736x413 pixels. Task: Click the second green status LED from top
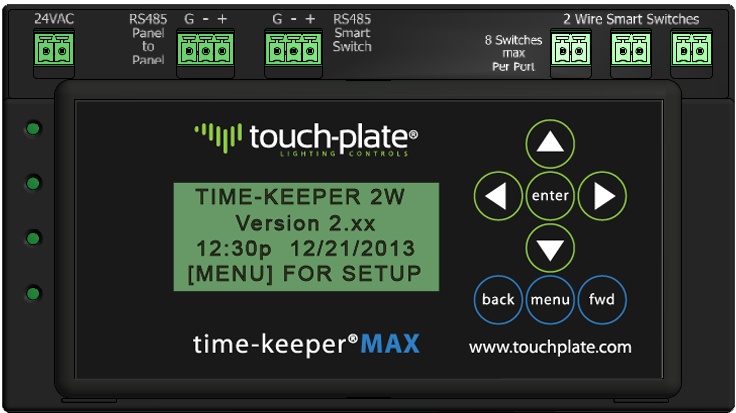click(33, 183)
